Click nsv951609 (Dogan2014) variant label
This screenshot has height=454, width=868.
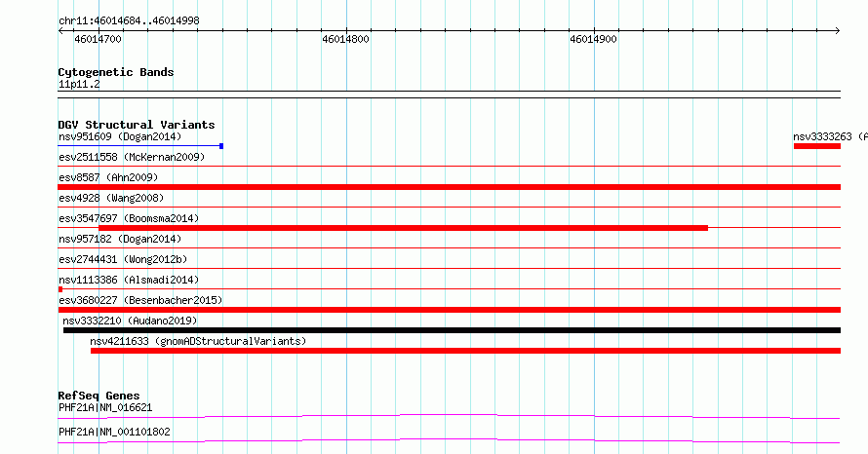(x=120, y=136)
